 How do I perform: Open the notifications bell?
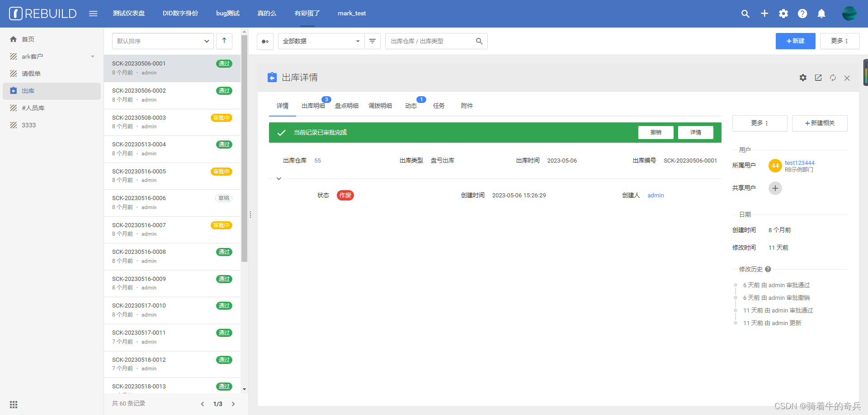821,14
